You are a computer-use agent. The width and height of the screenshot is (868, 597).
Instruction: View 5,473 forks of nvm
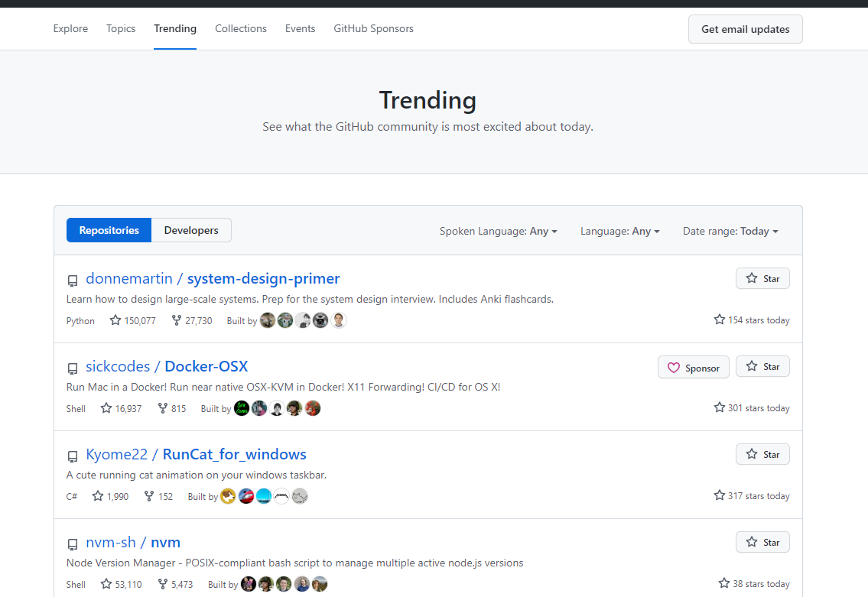click(x=175, y=584)
